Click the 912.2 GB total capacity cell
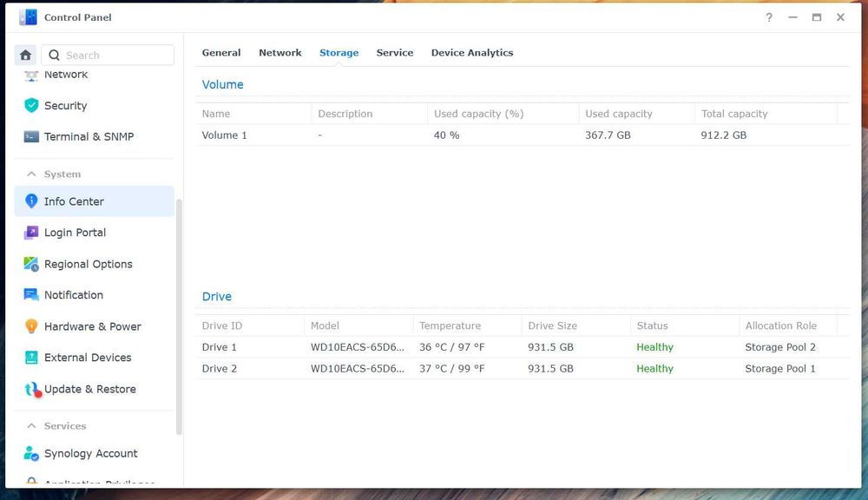Image resolution: width=868 pixels, height=500 pixels. pos(724,135)
